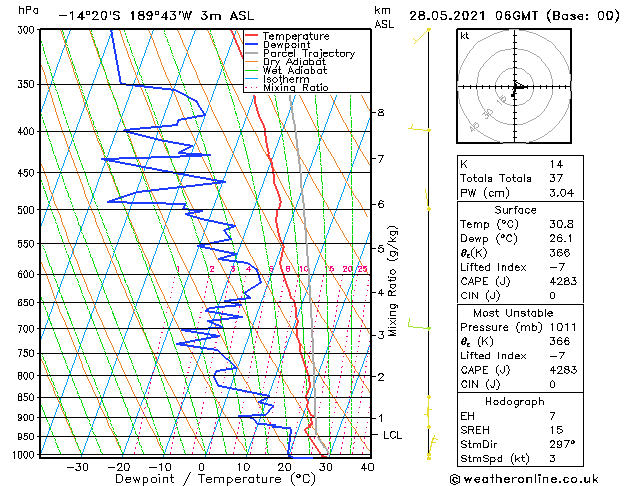Click the StmSpd (kt) value 3
Screen dimensions: 629x486
pos(552,459)
